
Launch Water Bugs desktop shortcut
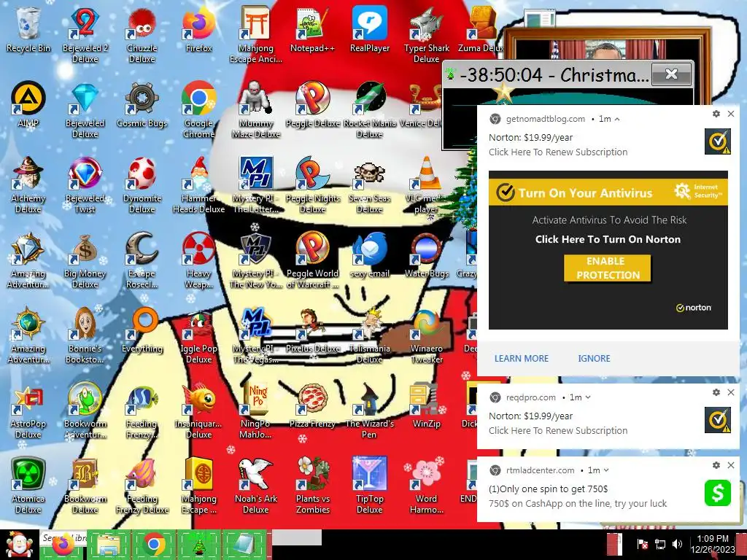pyautogui.click(x=426, y=255)
